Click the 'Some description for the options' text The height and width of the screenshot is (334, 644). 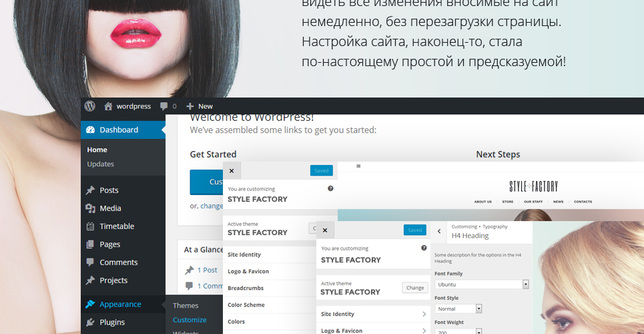coord(478,258)
